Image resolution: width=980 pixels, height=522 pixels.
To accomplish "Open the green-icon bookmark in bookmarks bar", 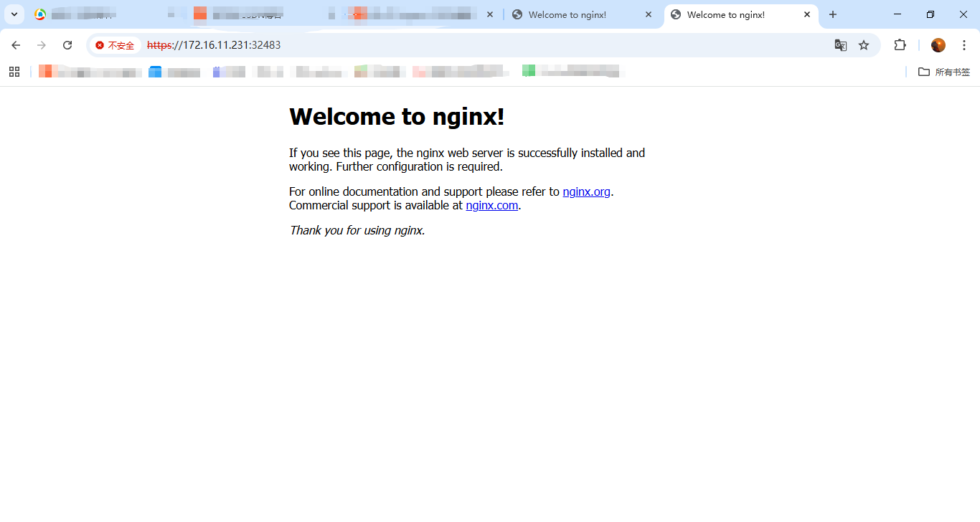I will click(573, 72).
